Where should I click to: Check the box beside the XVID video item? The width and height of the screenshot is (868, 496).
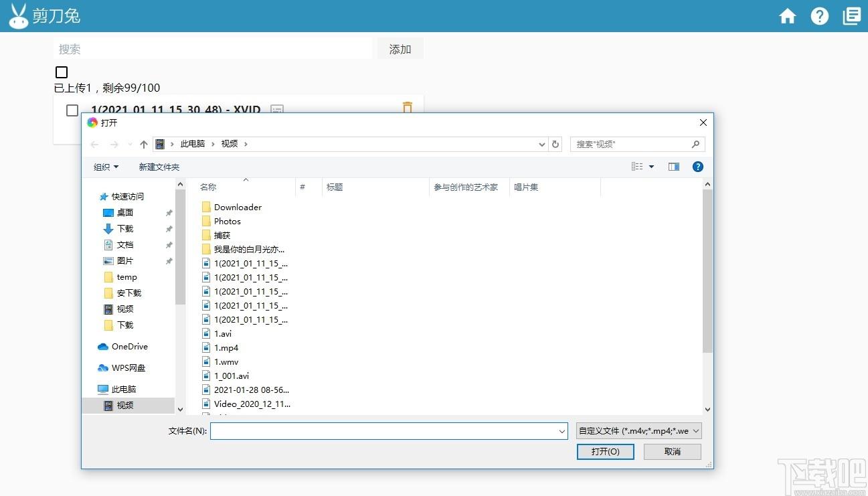(72, 110)
